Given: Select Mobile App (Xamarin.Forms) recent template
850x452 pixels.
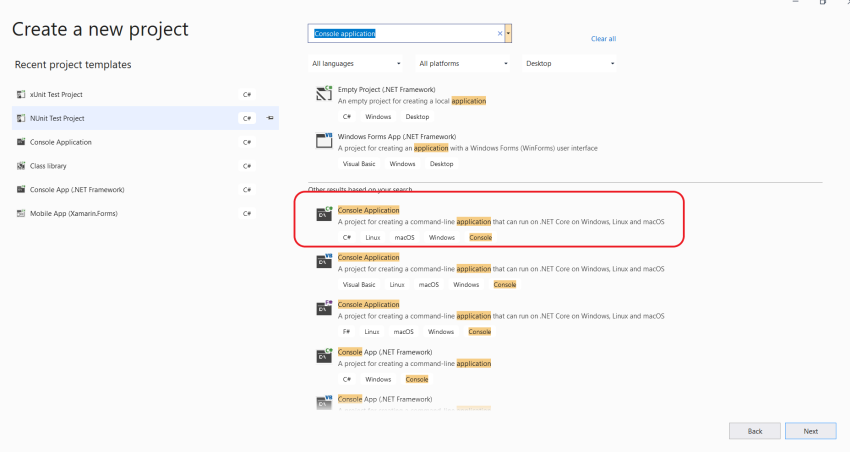Looking at the screenshot, I should tap(145, 214).
